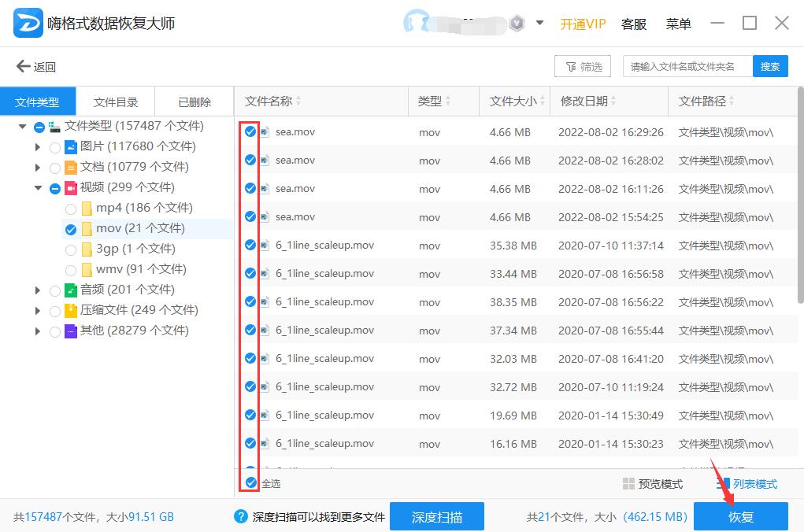The width and height of the screenshot is (804, 532).
Task: Click the help question icon beside 深度扫描
Action: pos(240,517)
